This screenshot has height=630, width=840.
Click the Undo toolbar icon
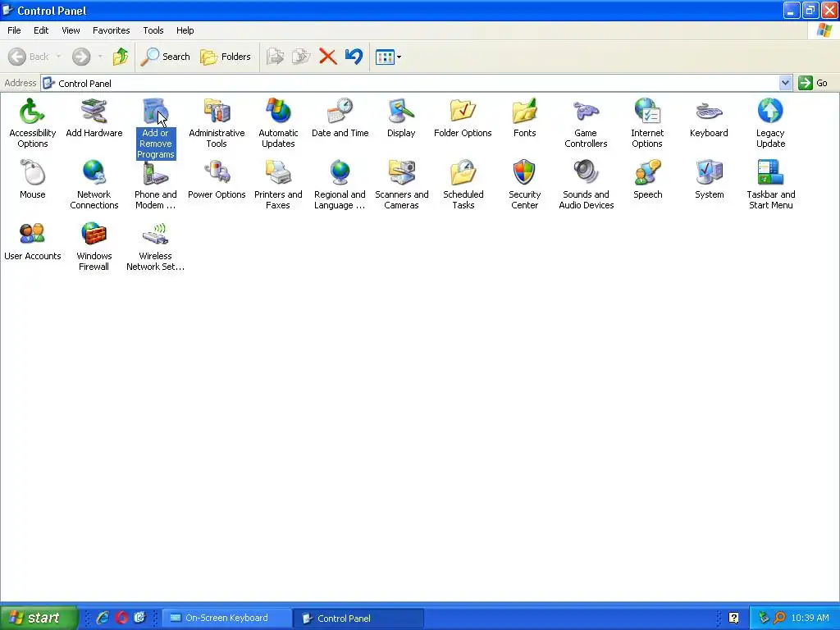tap(354, 57)
